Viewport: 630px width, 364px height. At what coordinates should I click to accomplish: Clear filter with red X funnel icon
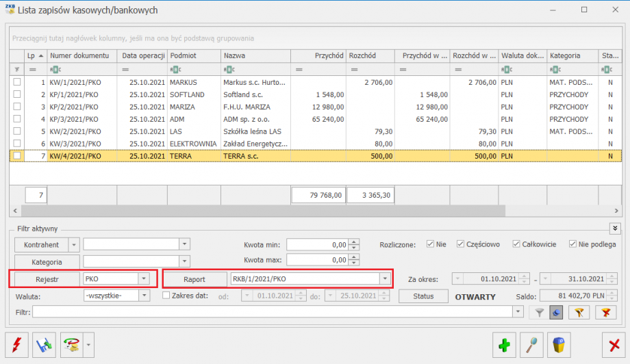606,312
